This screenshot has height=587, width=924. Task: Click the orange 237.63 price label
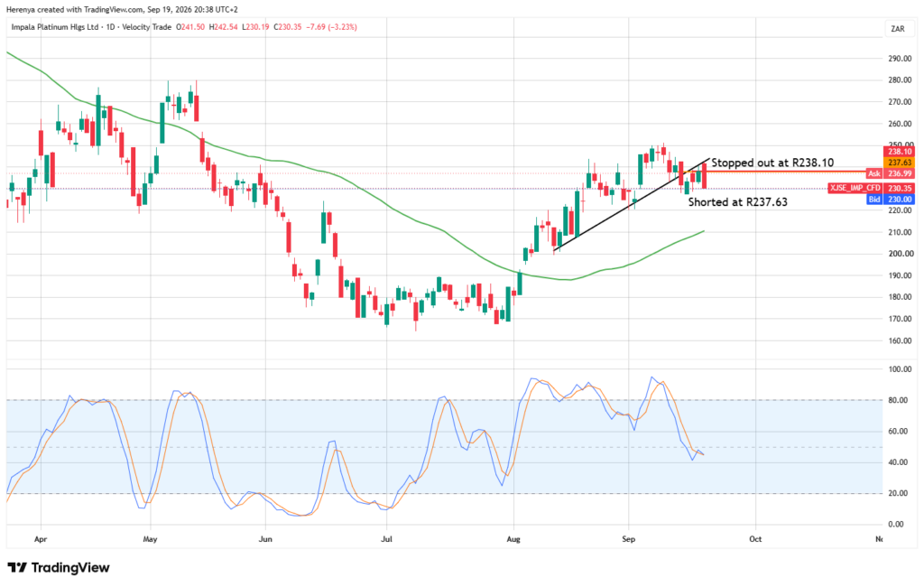(x=900, y=163)
